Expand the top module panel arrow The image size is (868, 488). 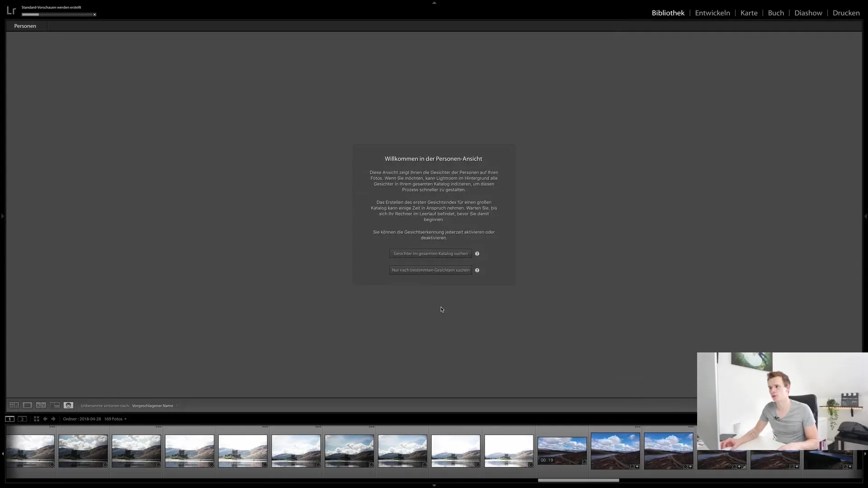click(434, 3)
